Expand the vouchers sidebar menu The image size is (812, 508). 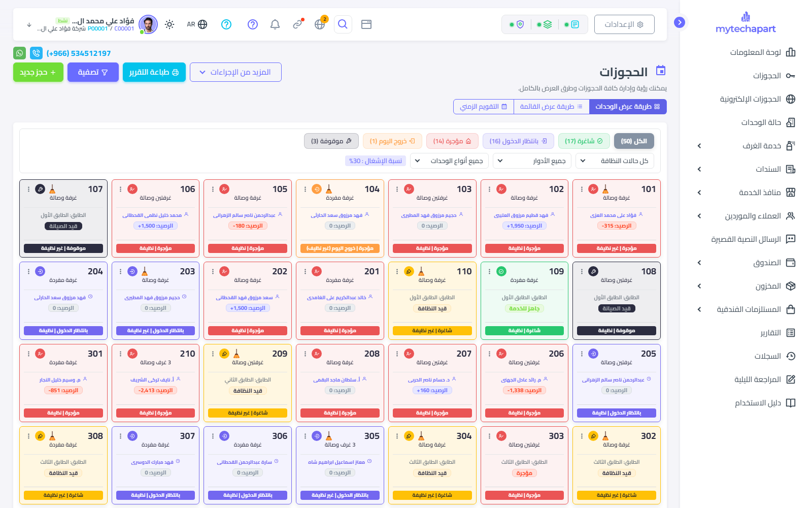coord(747,169)
